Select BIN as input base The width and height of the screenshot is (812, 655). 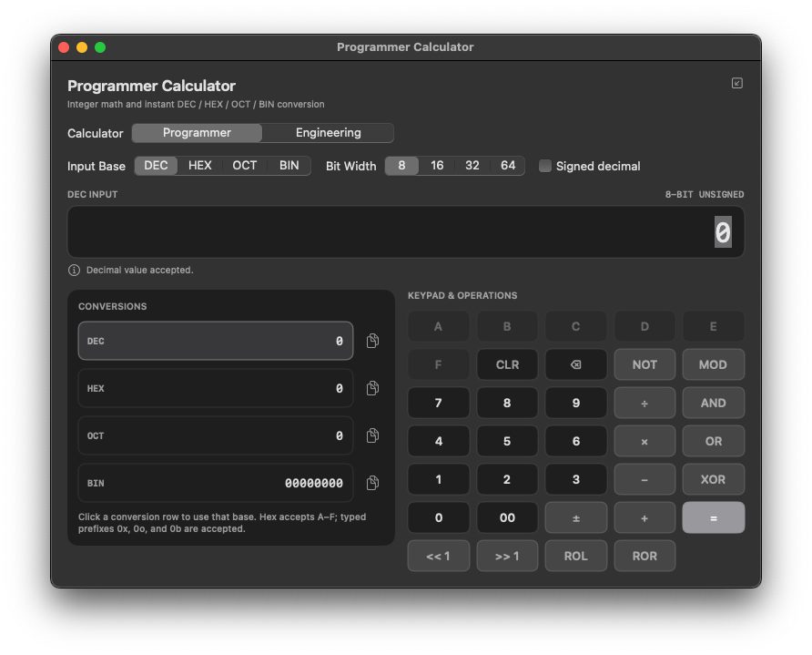[289, 166]
